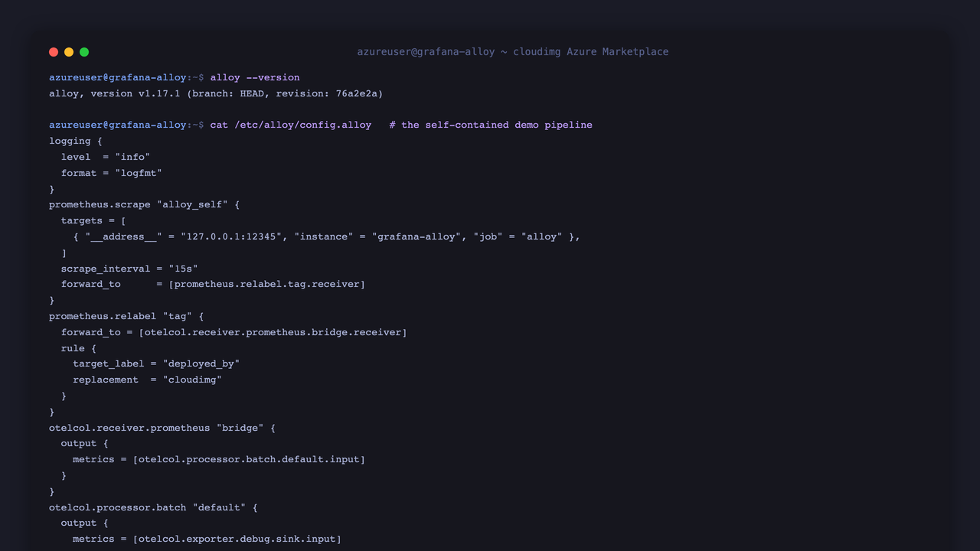
Task: Click the 'rule {' line
Action: [x=79, y=348]
